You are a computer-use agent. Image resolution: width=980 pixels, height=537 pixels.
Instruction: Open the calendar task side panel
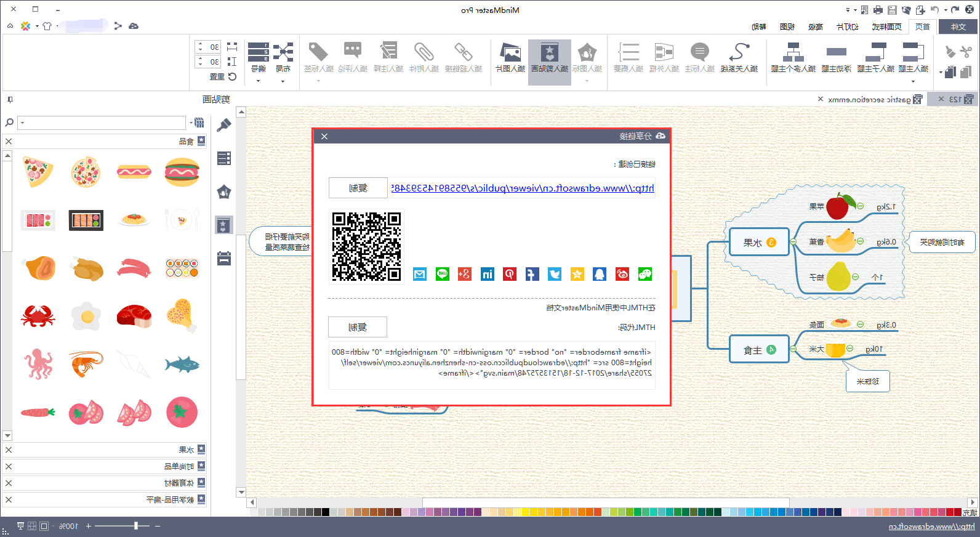point(224,258)
